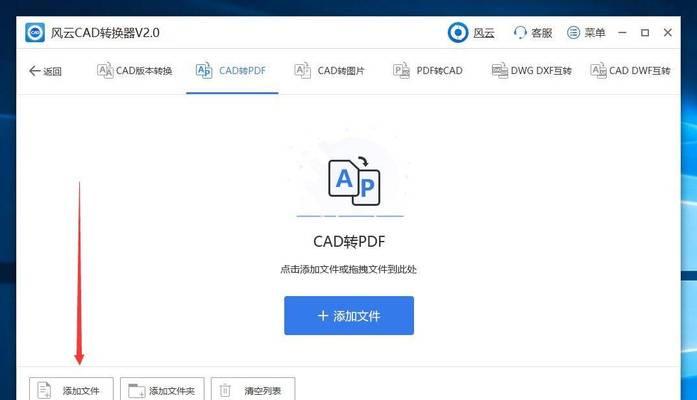Viewport: 697px width, 400px height.
Task: Open the DWG DXF互转 tab
Action: [532, 71]
